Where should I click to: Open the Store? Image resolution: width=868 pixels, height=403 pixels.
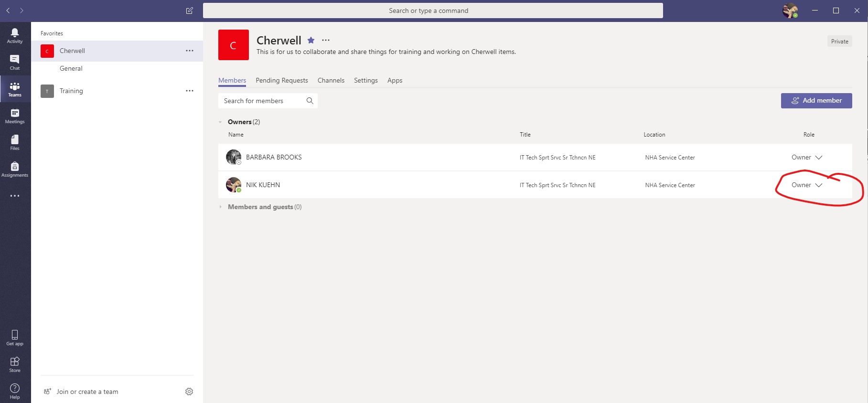pyautogui.click(x=15, y=364)
